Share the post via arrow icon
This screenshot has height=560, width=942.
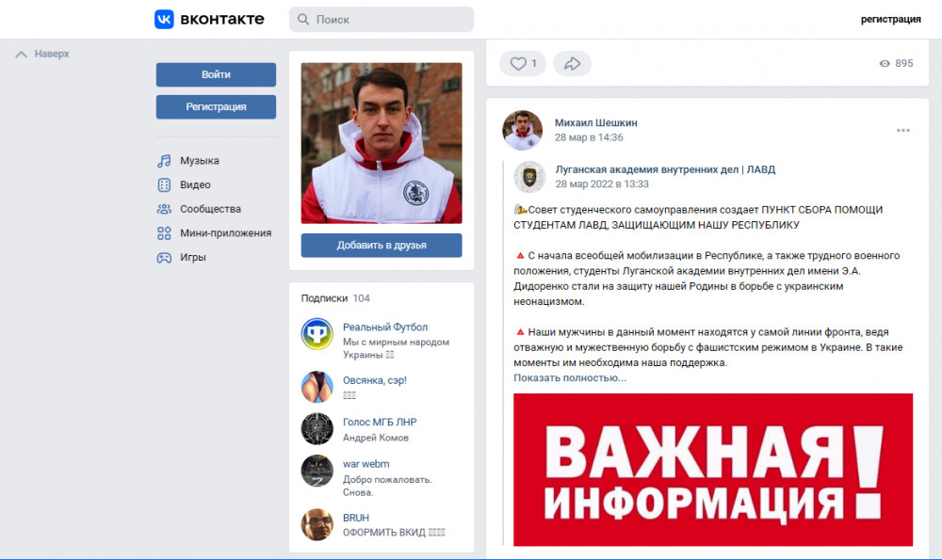click(572, 64)
